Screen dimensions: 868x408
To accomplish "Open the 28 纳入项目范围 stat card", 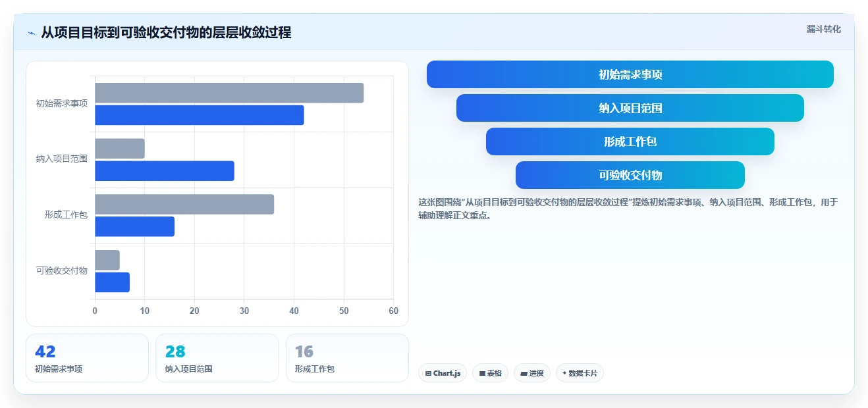I will pos(217,358).
